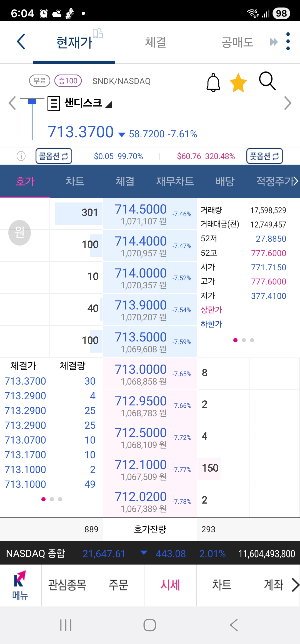
Task: Tap the back arrow in top header
Action: tap(21, 42)
